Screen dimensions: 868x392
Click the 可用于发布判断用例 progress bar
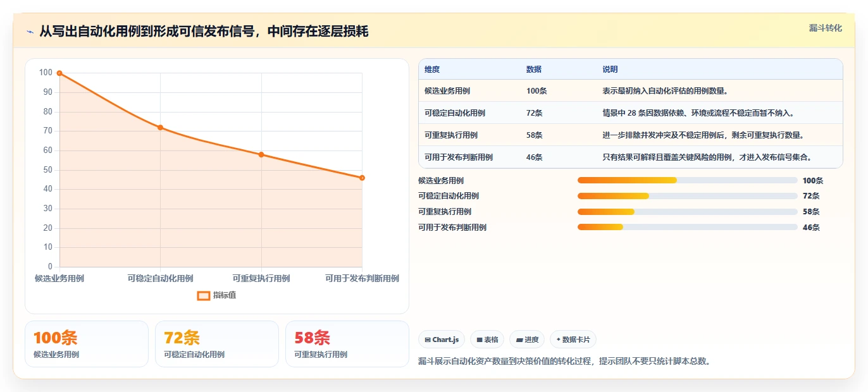[x=687, y=228]
